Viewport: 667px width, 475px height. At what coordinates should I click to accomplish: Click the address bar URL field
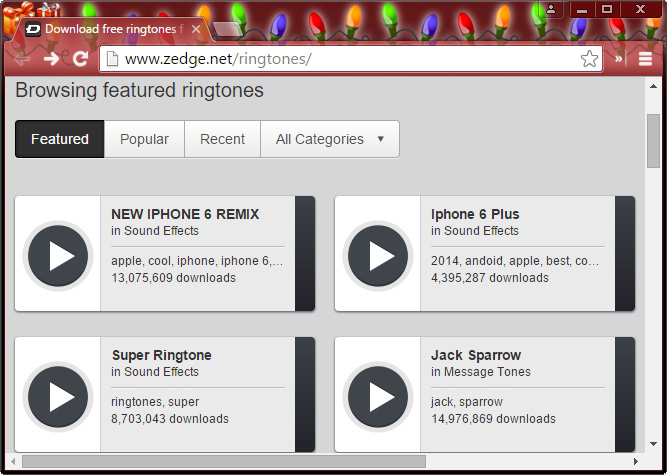349,59
